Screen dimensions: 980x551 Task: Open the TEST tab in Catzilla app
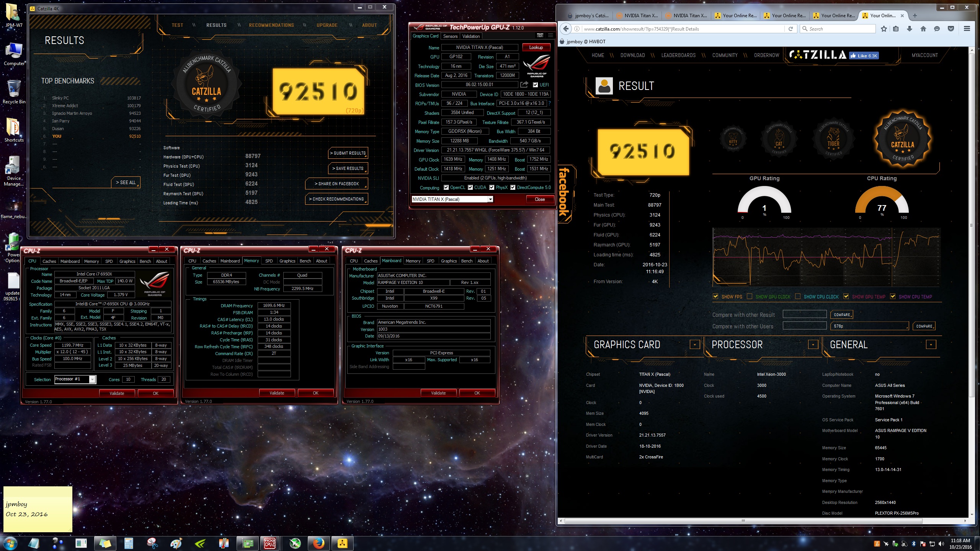[177, 25]
